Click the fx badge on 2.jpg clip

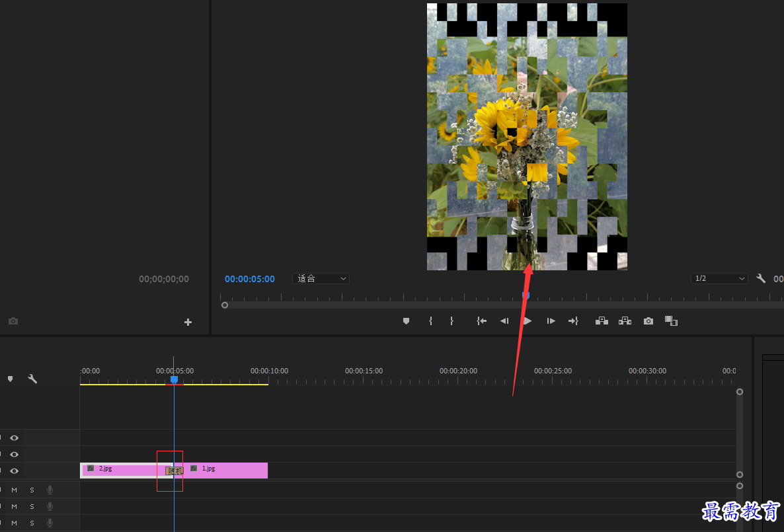tap(91, 469)
